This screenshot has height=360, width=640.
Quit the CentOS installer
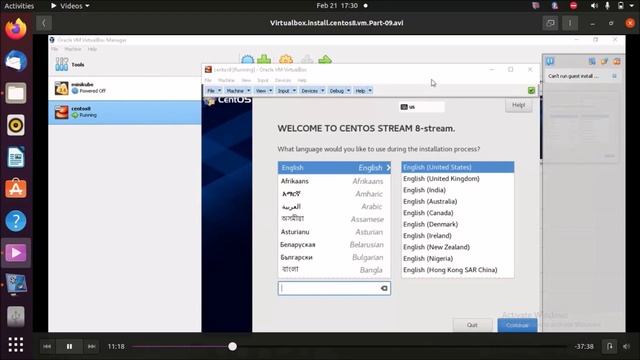[x=472, y=325]
